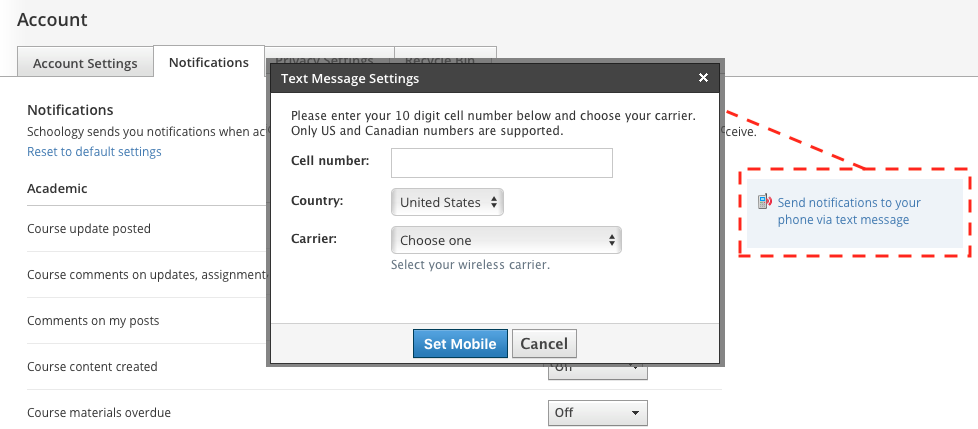Click the phone text message icon
The height and width of the screenshot is (429, 978).
click(x=764, y=202)
